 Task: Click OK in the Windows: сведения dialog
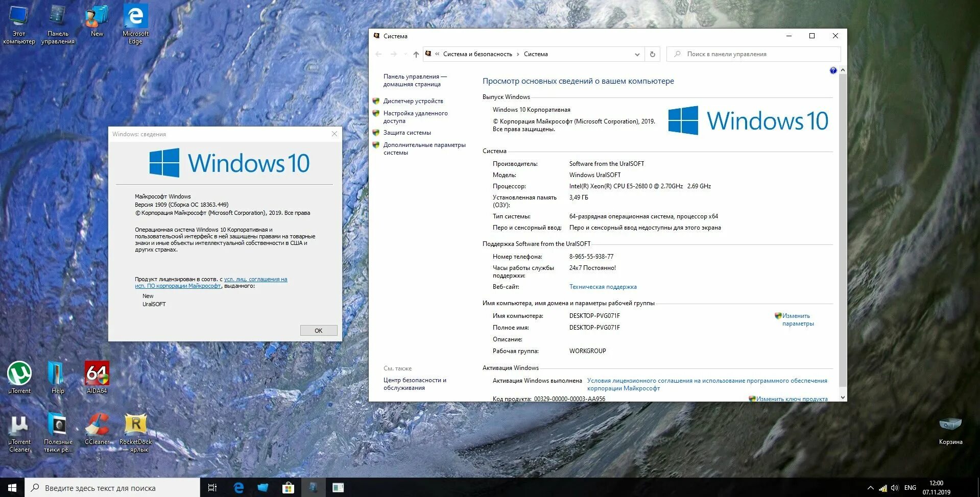pyautogui.click(x=319, y=331)
